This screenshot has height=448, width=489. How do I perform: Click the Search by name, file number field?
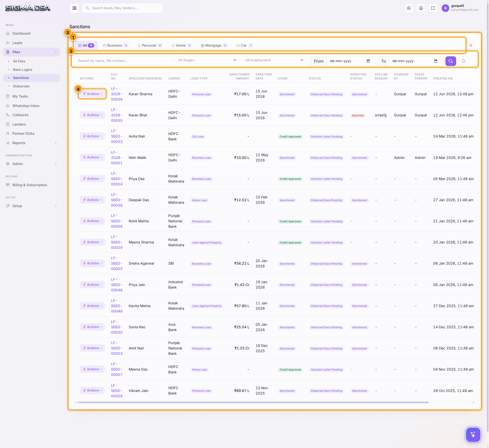[123, 61]
